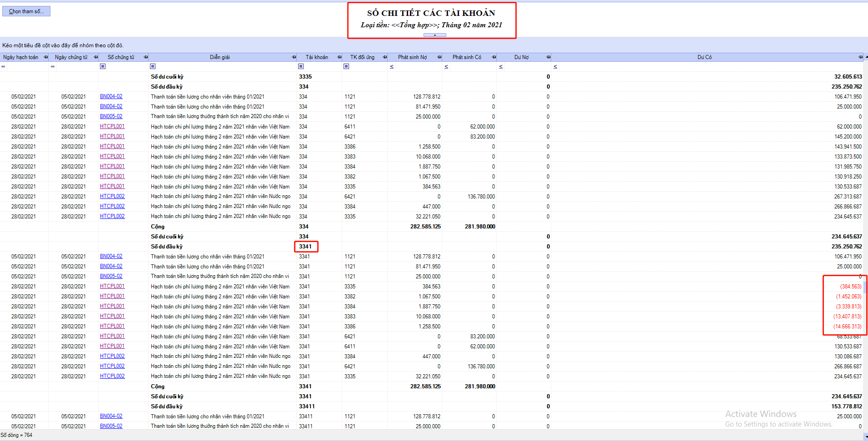
Task: Pin the TK đối ứng column
Action: 385,57
